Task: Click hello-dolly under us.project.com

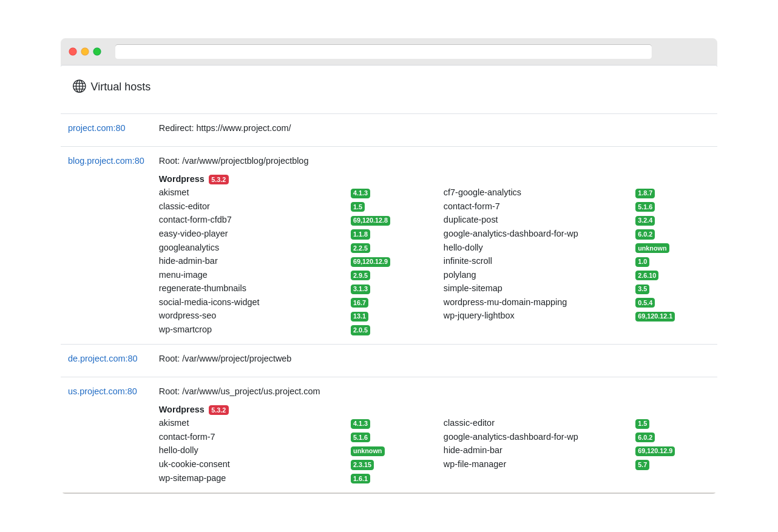Action: click(x=178, y=450)
